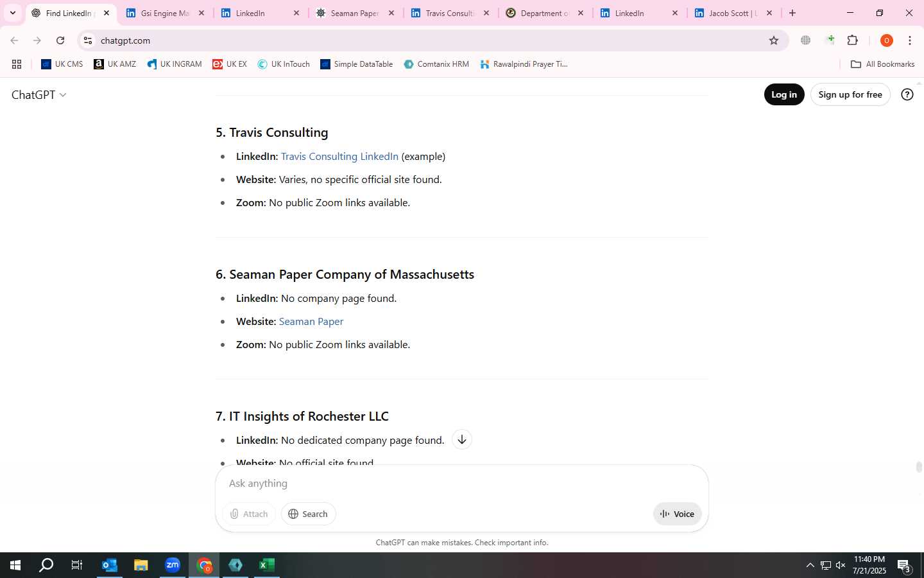The height and width of the screenshot is (578, 924).
Task: Show hidden system tray icons
Action: [x=810, y=565]
